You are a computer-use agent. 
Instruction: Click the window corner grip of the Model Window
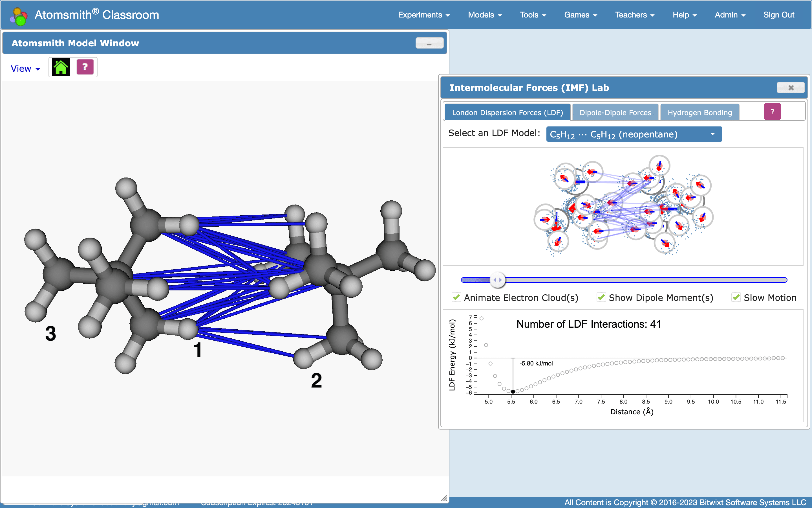pos(444,498)
